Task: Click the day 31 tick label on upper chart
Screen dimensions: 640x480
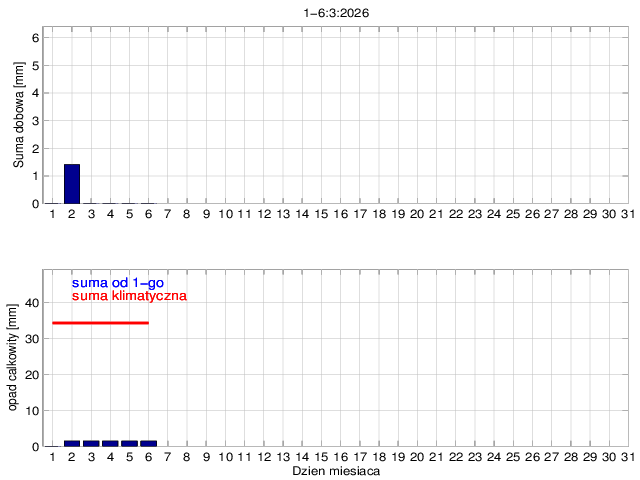Action: 627,214
